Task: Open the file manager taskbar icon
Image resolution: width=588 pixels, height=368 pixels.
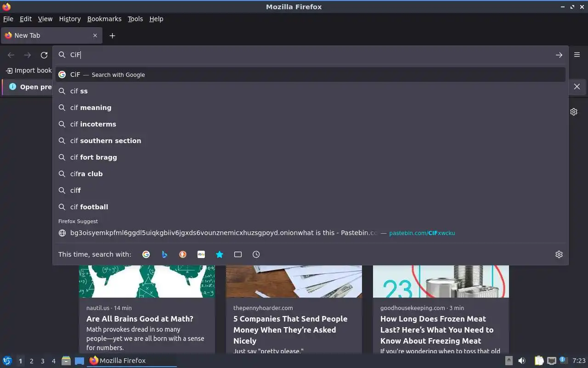Action: click(66, 361)
